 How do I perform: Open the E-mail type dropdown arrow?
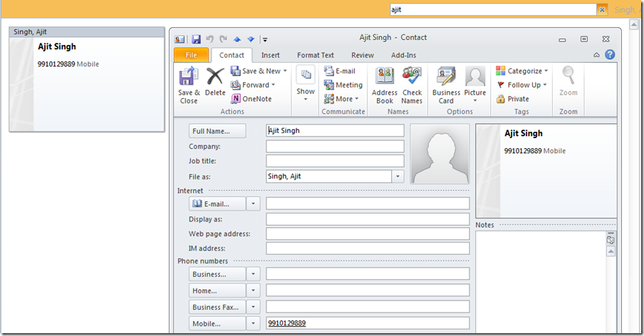(x=254, y=204)
